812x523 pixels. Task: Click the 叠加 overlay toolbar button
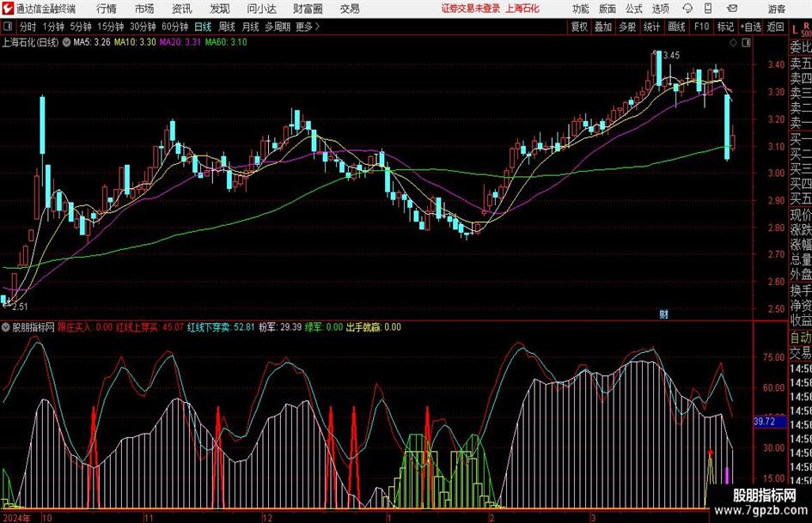[x=603, y=27]
